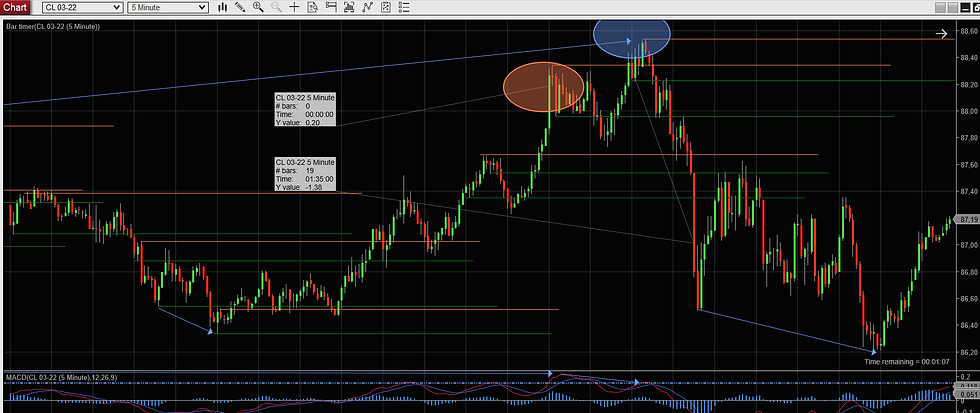
Task: Click the ruler info box showing 19 bars
Action: coord(305,174)
